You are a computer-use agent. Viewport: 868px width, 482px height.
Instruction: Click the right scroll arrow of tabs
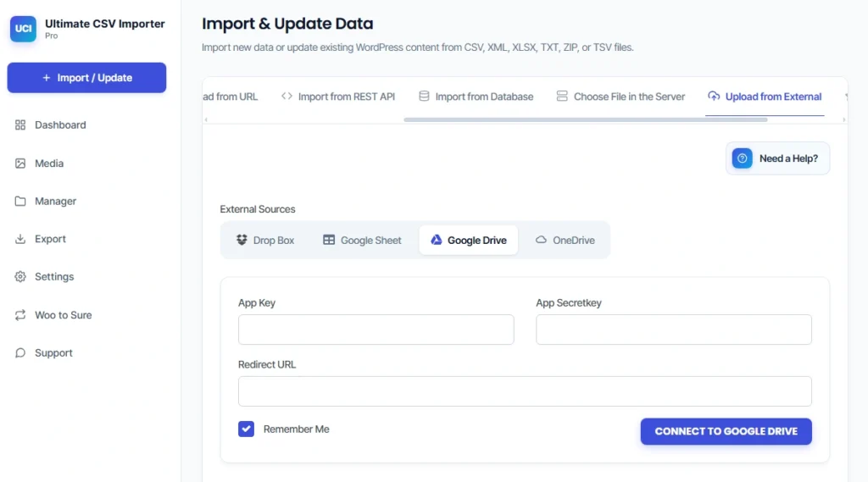coord(843,119)
